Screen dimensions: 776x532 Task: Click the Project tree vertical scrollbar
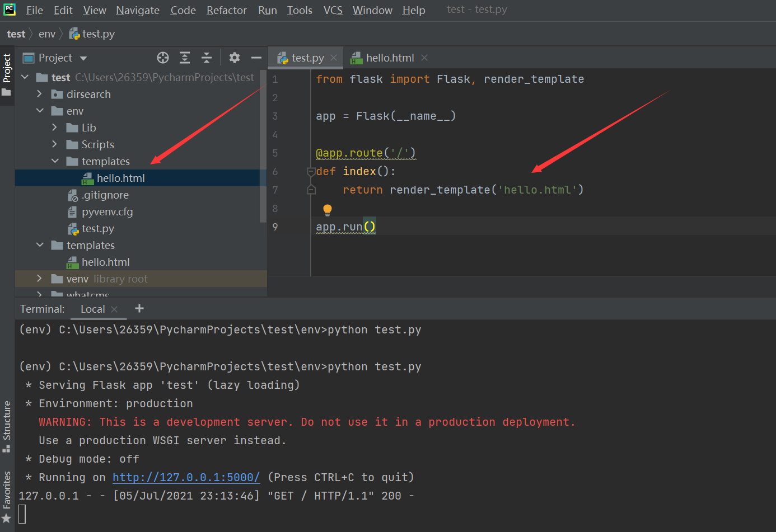click(x=263, y=147)
